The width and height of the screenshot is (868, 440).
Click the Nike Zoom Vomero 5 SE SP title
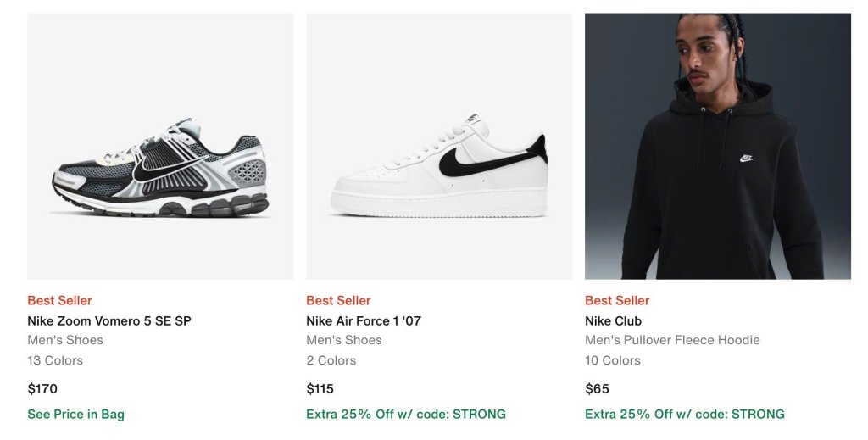pyautogui.click(x=109, y=320)
